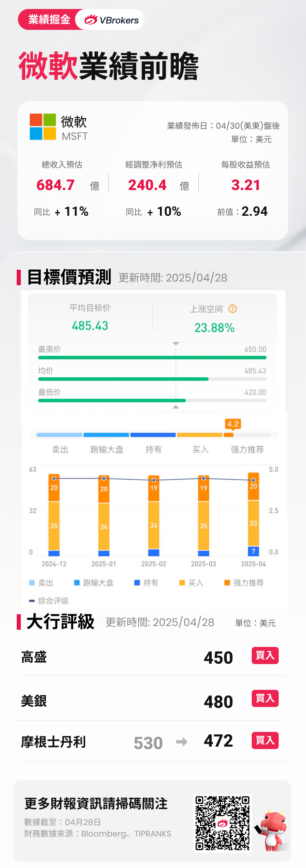Image resolution: width=306 pixels, height=868 pixels.
Task: Toggle the 跑输大盘 legend item
Action: pyautogui.click(x=93, y=583)
